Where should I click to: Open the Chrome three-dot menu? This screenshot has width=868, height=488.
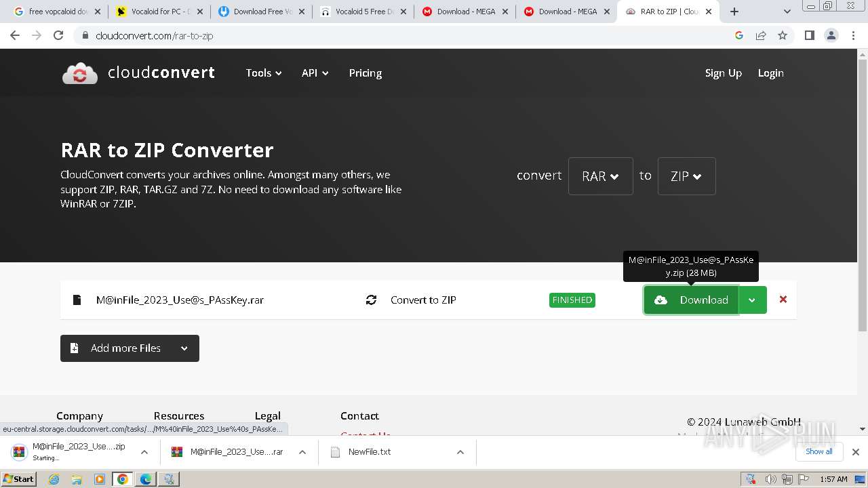tap(854, 35)
